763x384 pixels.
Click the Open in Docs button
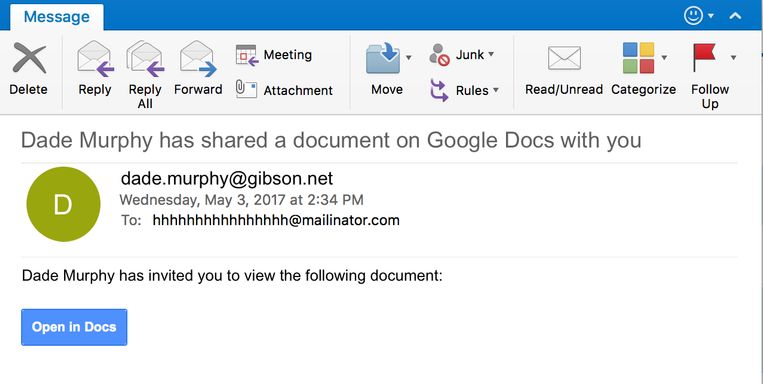point(74,327)
